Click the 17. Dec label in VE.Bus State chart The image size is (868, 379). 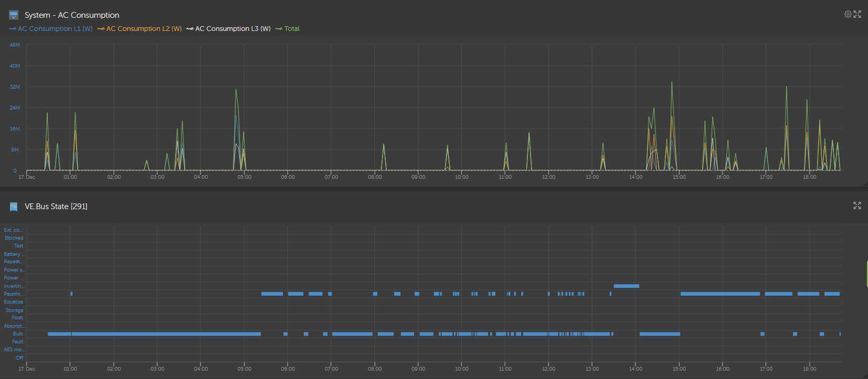click(27, 369)
